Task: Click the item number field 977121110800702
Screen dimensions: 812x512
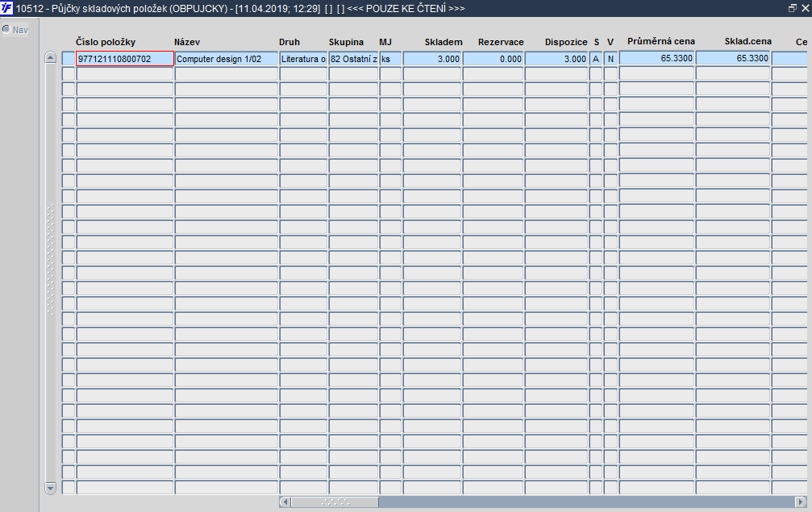Action: pyautogui.click(x=125, y=59)
